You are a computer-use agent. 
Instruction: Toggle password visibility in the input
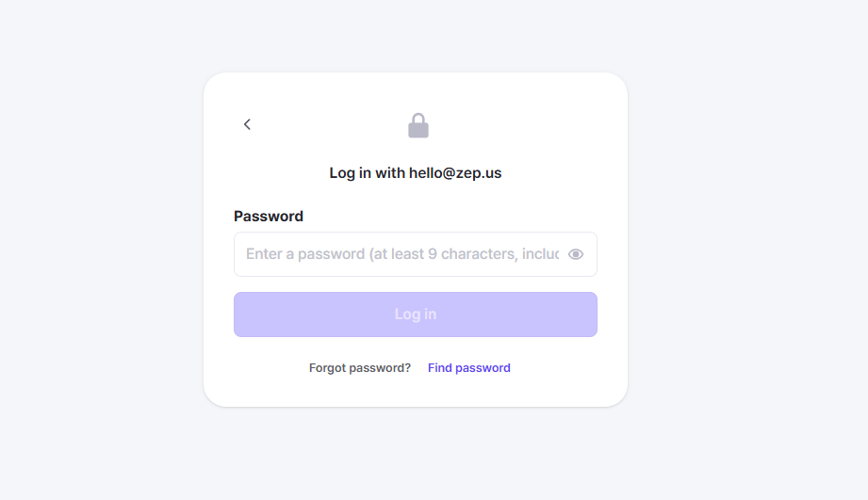(x=576, y=254)
